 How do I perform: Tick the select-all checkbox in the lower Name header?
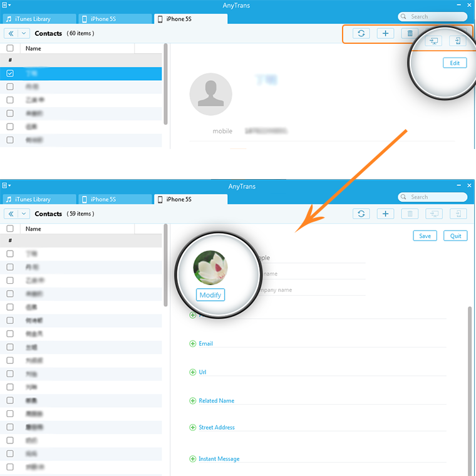pyautogui.click(x=10, y=229)
